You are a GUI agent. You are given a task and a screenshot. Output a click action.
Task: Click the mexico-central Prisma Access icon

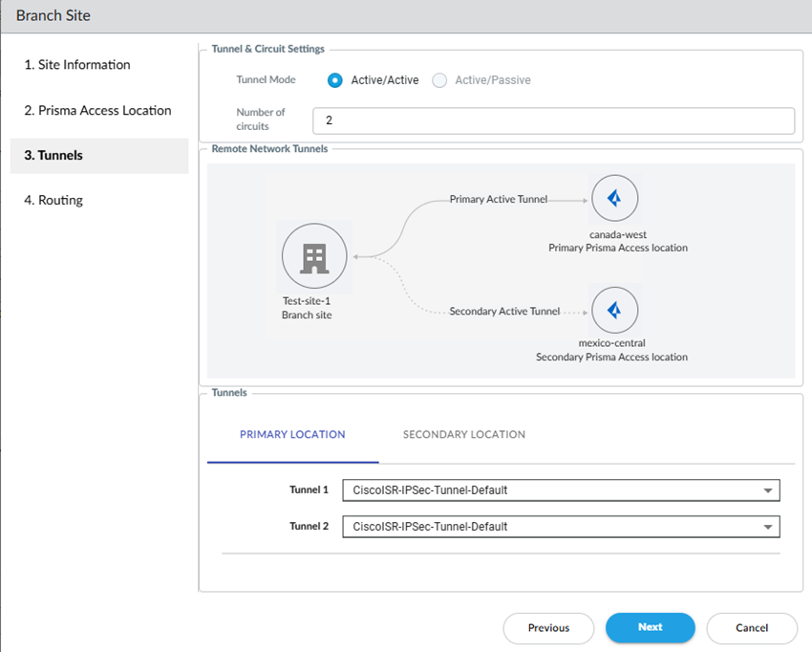pyautogui.click(x=614, y=311)
